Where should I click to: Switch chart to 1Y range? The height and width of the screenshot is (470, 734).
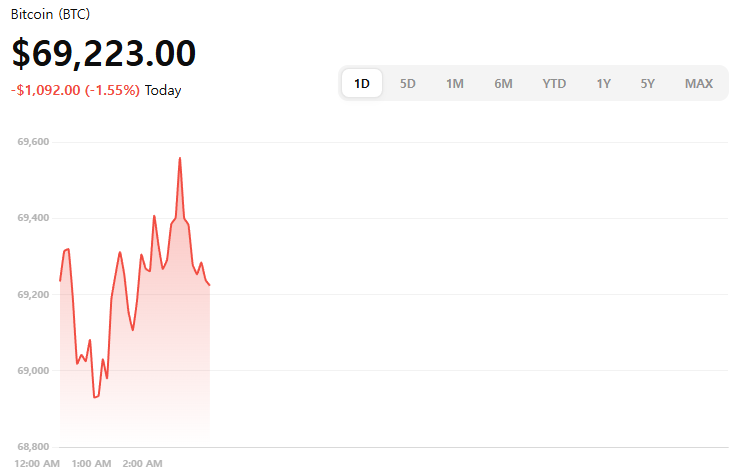(x=604, y=84)
